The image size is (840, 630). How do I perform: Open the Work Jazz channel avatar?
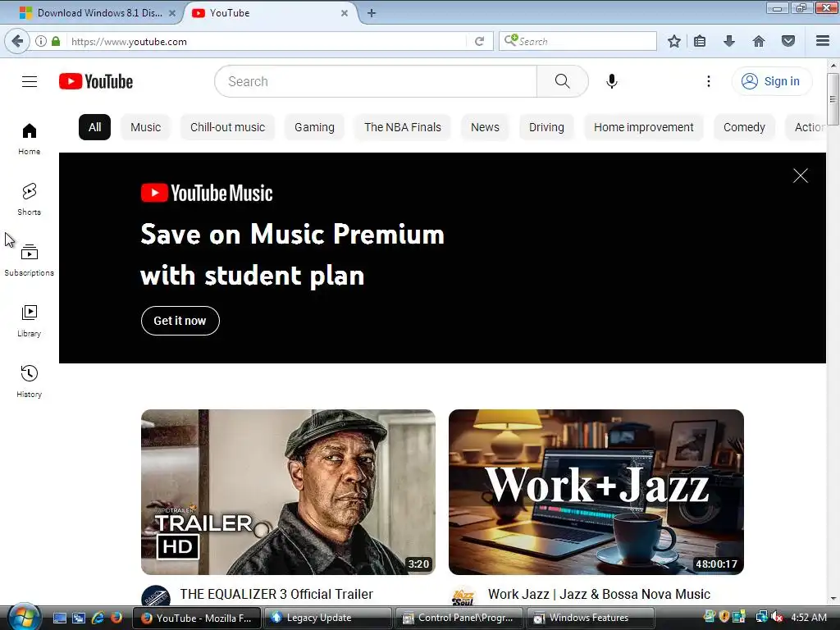[463, 596]
